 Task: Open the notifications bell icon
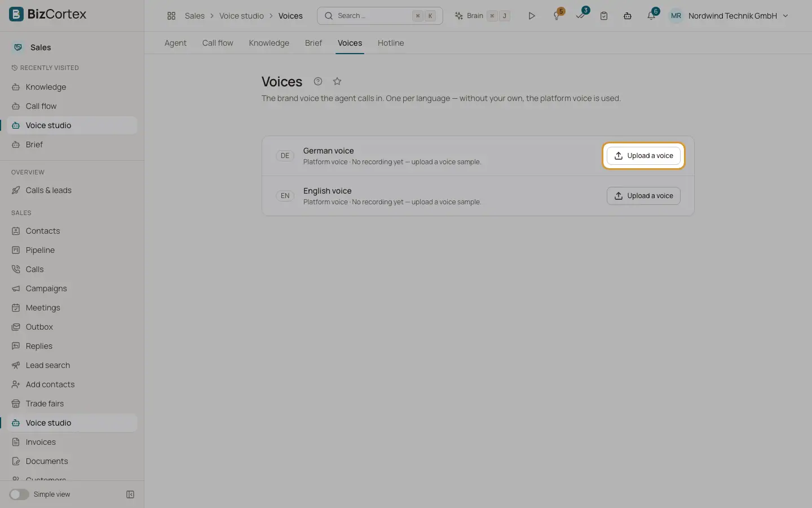click(x=651, y=16)
